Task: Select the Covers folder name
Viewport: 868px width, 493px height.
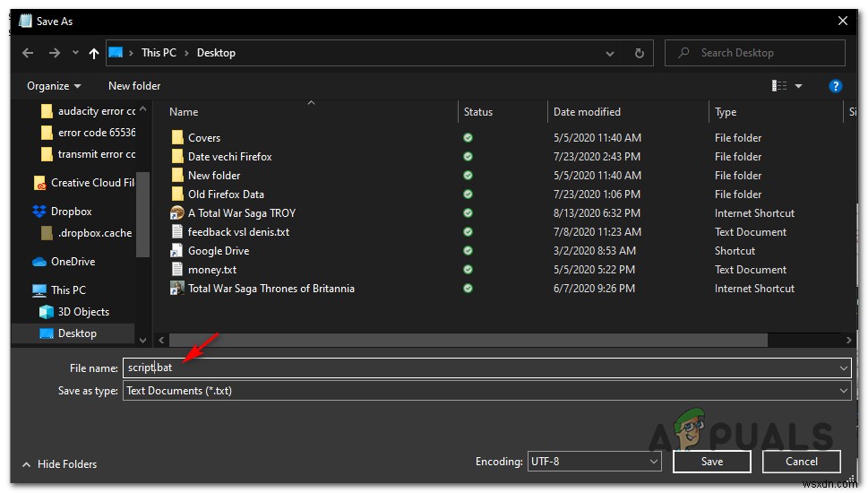Action: (x=204, y=138)
